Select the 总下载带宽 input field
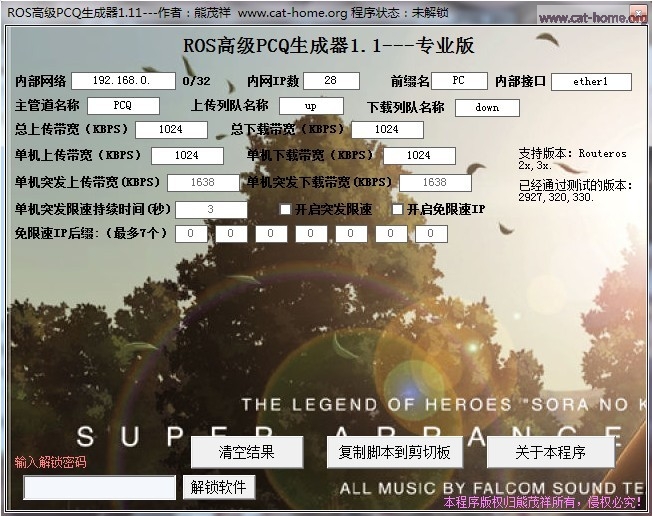The image size is (652, 516). pos(387,129)
